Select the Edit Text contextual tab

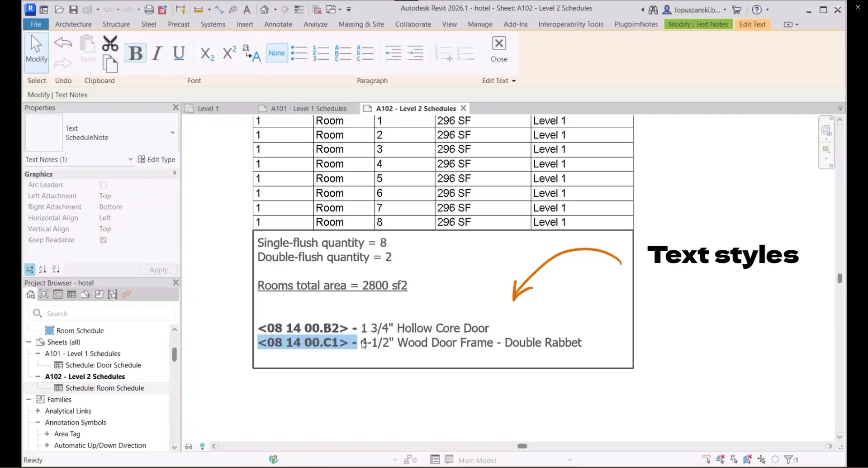point(752,24)
